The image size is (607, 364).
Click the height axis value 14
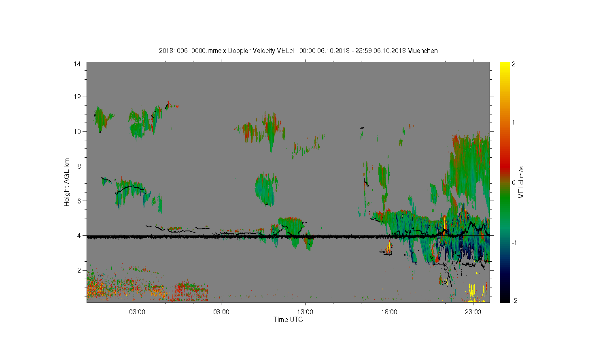tap(77, 63)
